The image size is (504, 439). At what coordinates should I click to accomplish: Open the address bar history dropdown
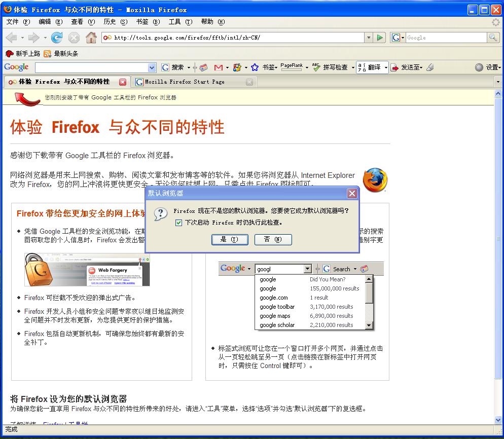[369, 38]
